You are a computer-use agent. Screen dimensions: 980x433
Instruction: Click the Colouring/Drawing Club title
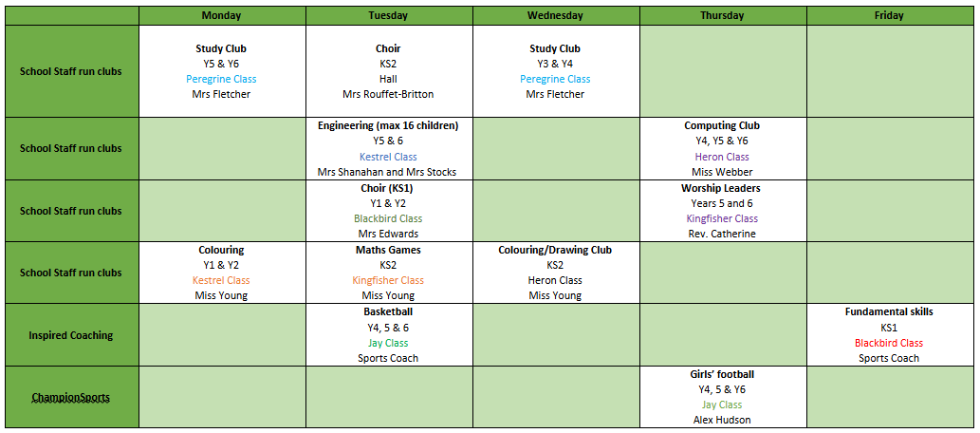pos(555,250)
